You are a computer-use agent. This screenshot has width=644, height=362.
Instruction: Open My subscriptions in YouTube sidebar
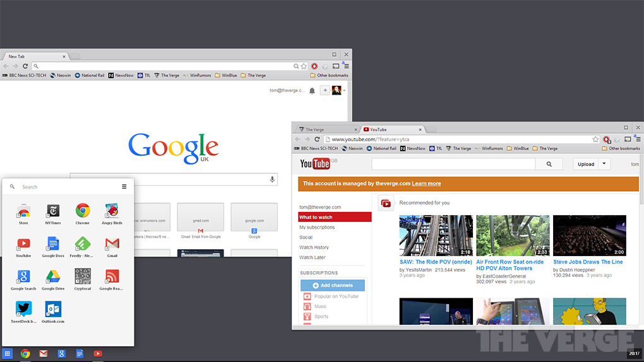(317, 228)
